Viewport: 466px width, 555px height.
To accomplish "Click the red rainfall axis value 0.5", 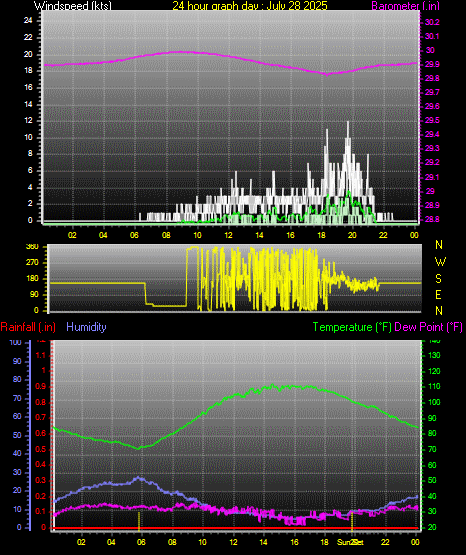I will (x=41, y=449).
